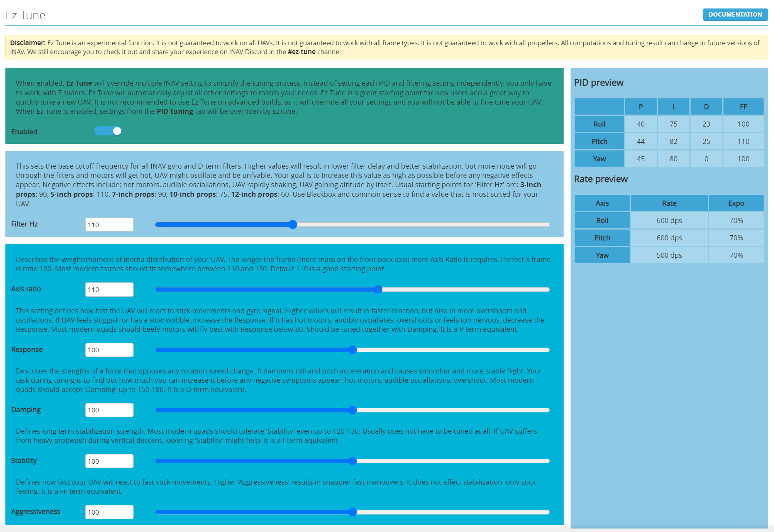Click Yaw rate 500 dps cell

tap(669, 255)
